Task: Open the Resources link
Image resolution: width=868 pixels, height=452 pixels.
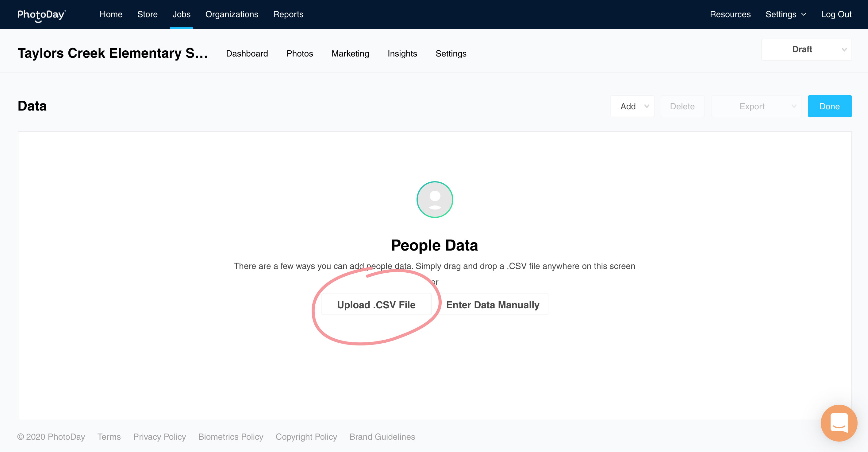Action: coord(730,14)
